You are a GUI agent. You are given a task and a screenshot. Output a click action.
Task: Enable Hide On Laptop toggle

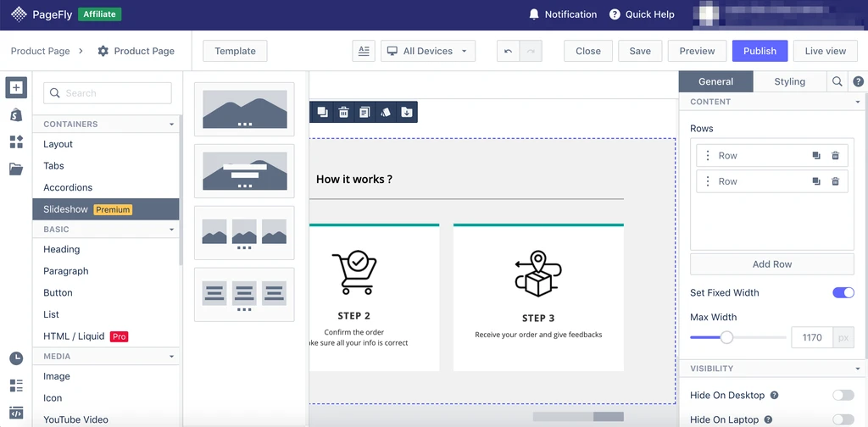click(x=843, y=419)
